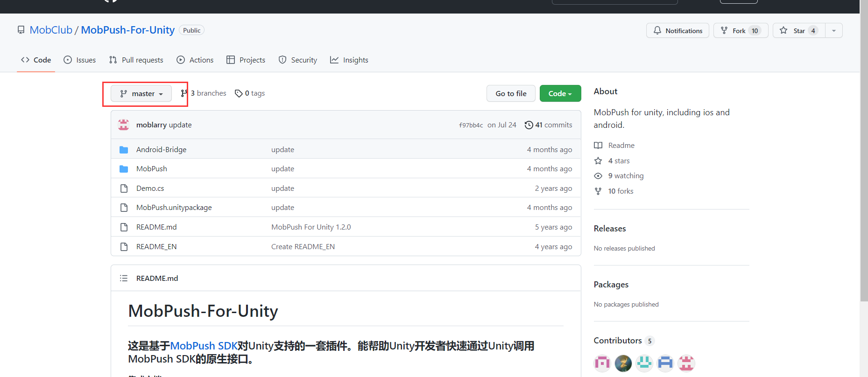Open moblarry's avatar in the commit row
Viewport: 868px width, 377px height.
124,125
